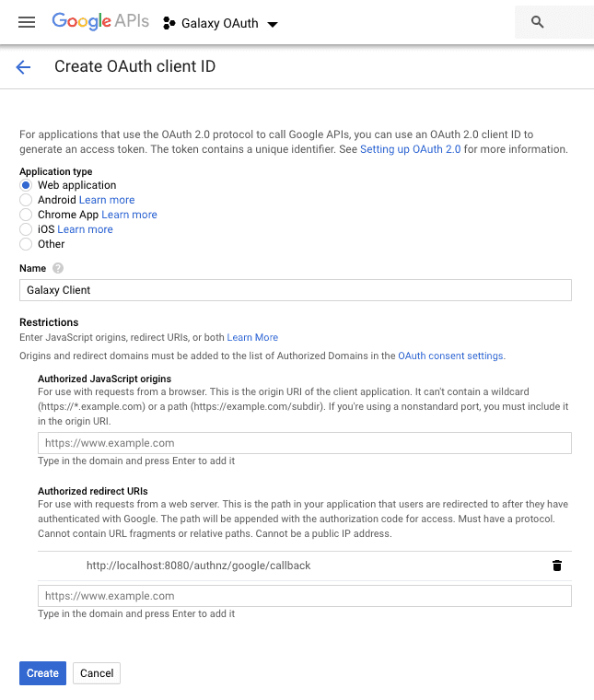The height and width of the screenshot is (700, 594).
Task: Select the Android application type
Action: click(26, 200)
